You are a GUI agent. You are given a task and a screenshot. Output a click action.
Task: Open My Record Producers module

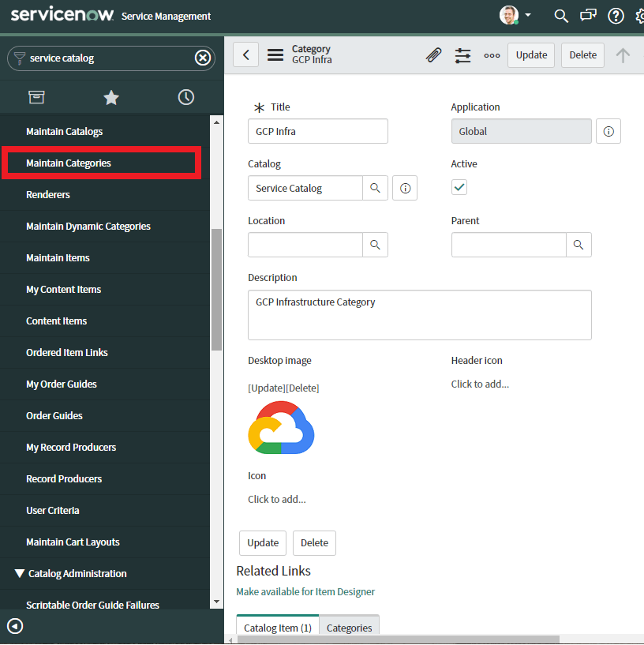tap(71, 447)
